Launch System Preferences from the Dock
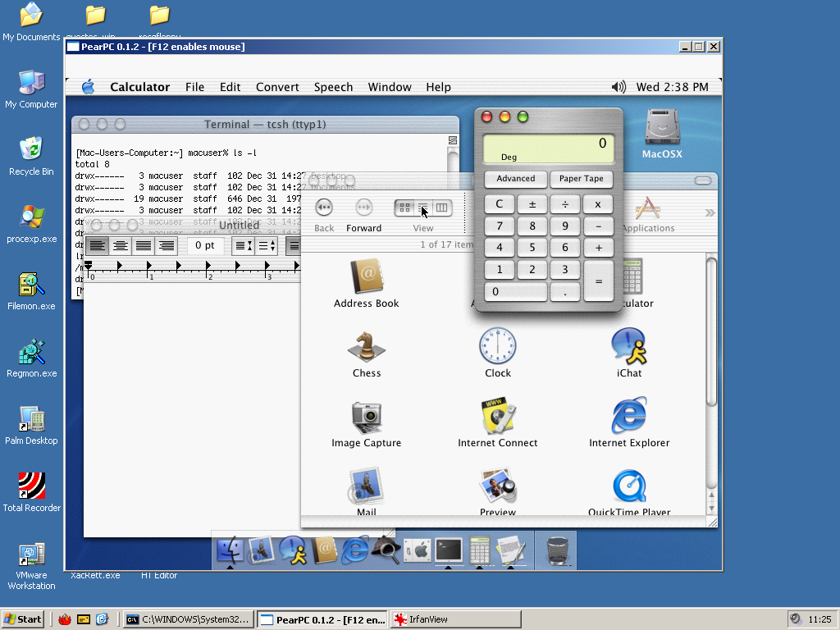This screenshot has width=840, height=630. [418, 550]
